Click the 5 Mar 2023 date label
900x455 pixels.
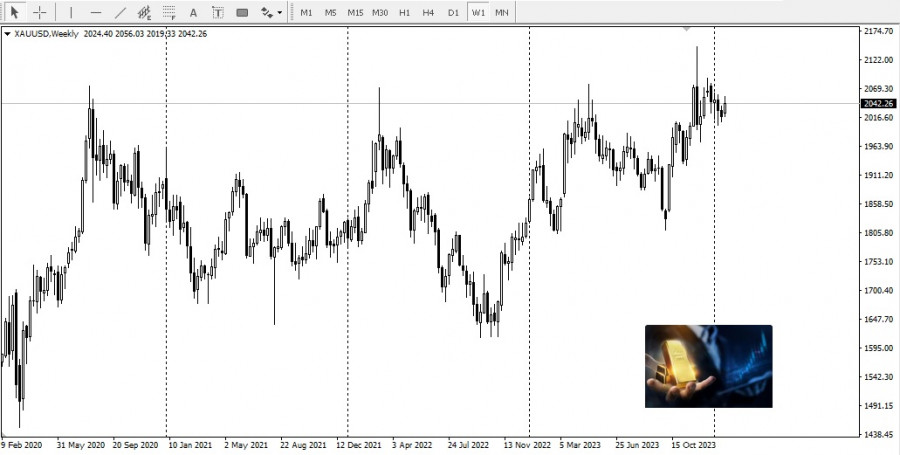[581, 445]
